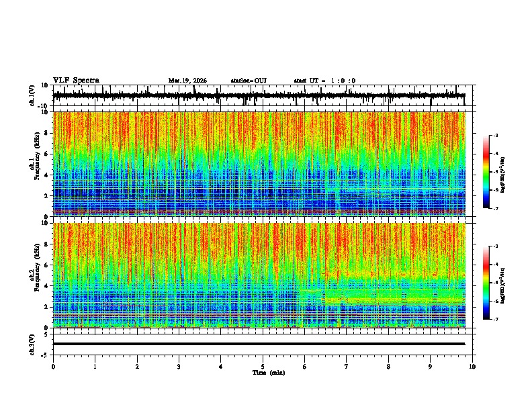The image size is (532, 411).
Task: Click time axis tick label "7"
Action: coord(347,367)
